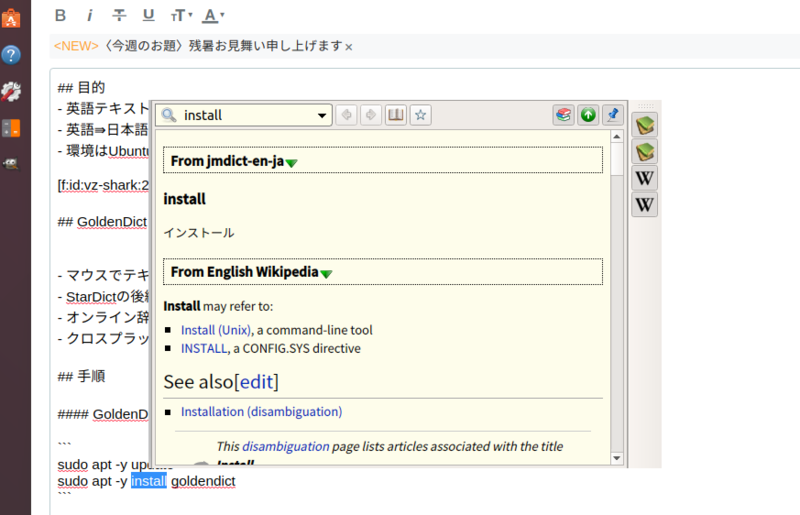Open font size dropdown

(x=181, y=16)
